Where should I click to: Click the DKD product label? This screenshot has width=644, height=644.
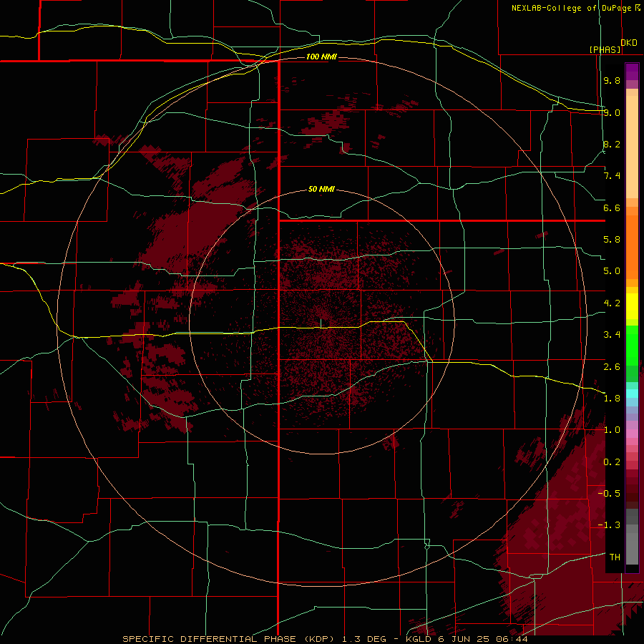629,43
